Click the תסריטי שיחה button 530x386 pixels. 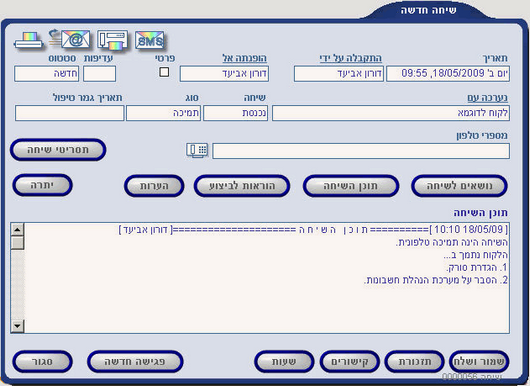[x=58, y=150]
